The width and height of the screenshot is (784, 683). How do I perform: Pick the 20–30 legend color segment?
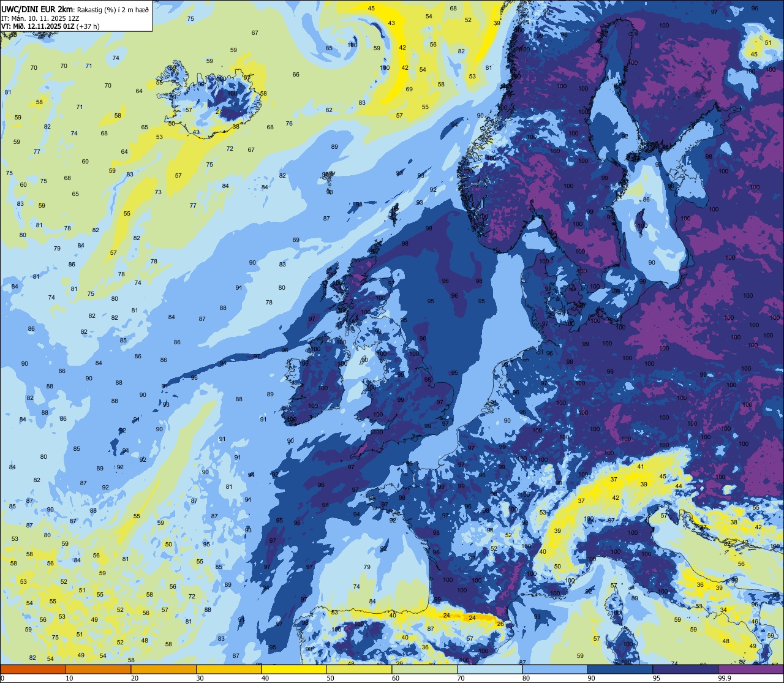[164, 669]
